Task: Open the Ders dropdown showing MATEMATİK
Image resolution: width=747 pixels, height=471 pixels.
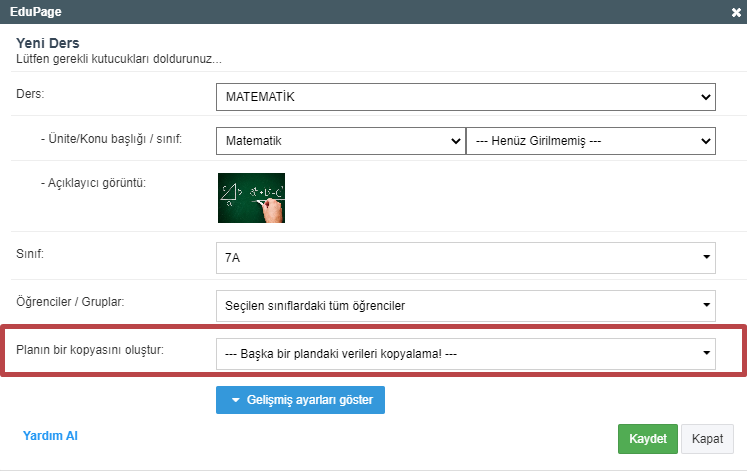Action: click(x=465, y=97)
